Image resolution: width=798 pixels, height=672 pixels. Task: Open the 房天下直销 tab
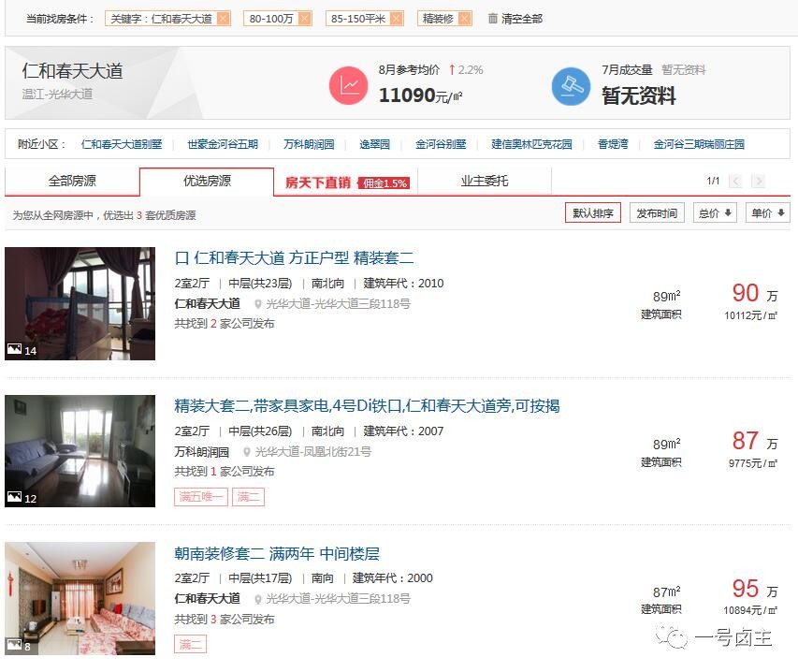(346, 183)
